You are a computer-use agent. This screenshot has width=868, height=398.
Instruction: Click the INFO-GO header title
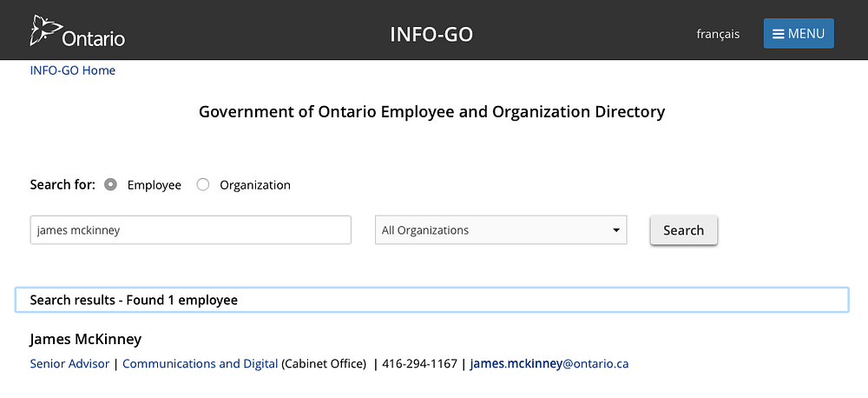[431, 35]
